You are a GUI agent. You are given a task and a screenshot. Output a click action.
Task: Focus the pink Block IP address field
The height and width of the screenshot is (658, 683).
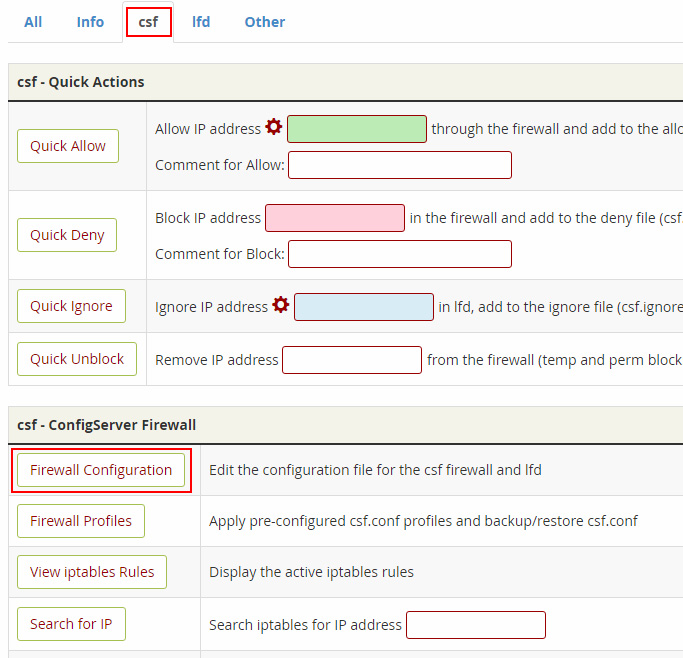point(334,218)
